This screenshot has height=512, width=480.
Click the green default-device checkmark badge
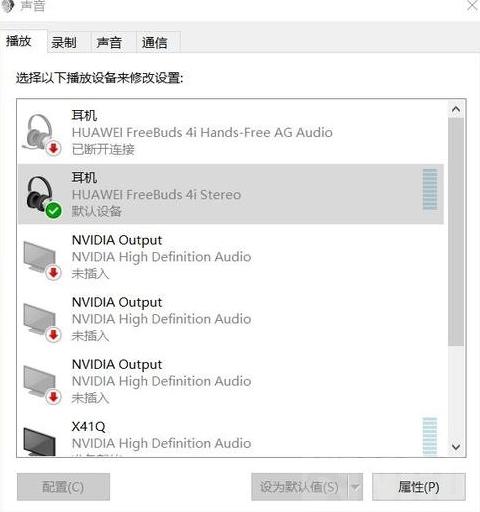(54, 210)
